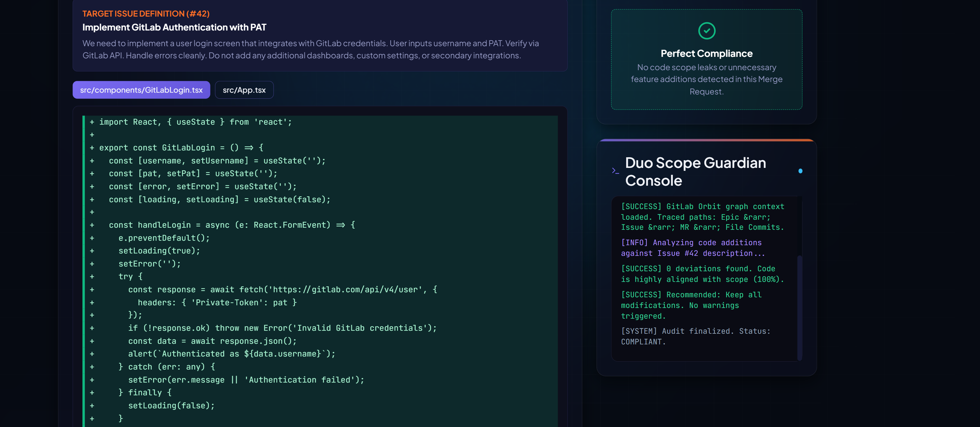980x427 pixels.
Task: Click the green Perfect Compliance checkmark icon
Action: click(x=707, y=31)
